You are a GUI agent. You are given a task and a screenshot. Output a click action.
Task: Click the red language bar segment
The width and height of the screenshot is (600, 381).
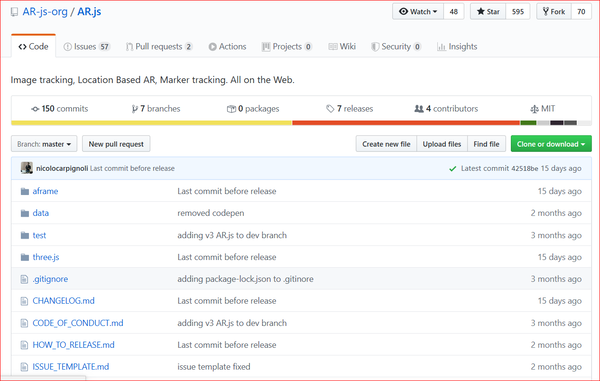406,123
